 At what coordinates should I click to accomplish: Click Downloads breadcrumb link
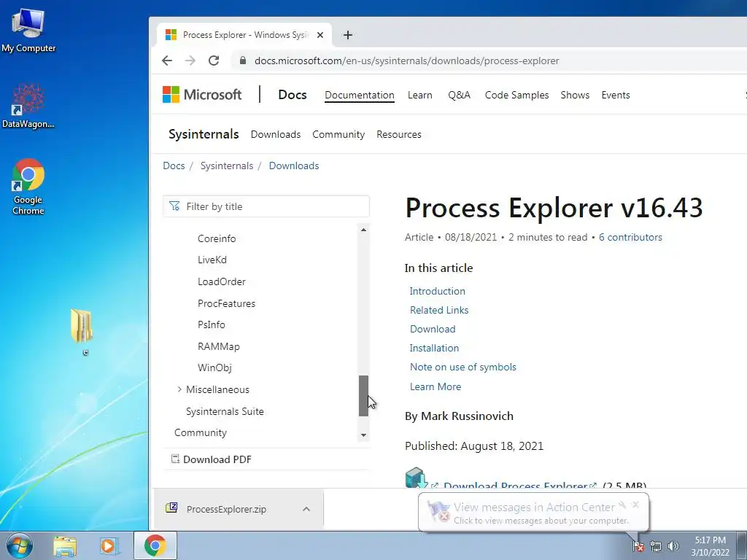coord(294,166)
